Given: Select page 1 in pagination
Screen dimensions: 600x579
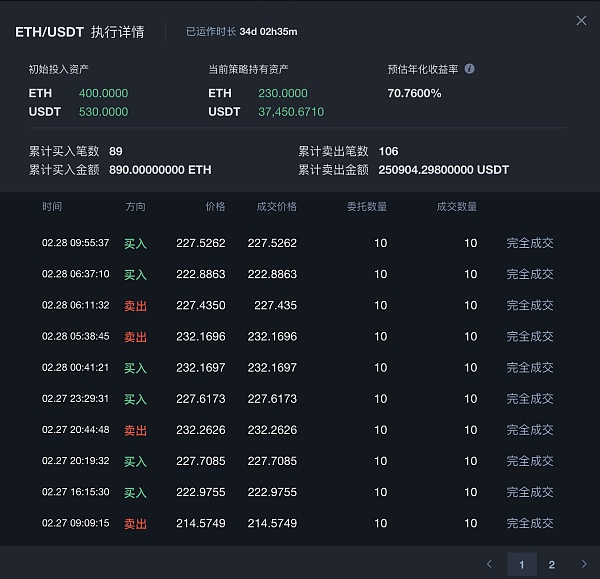Looking at the screenshot, I should (521, 564).
